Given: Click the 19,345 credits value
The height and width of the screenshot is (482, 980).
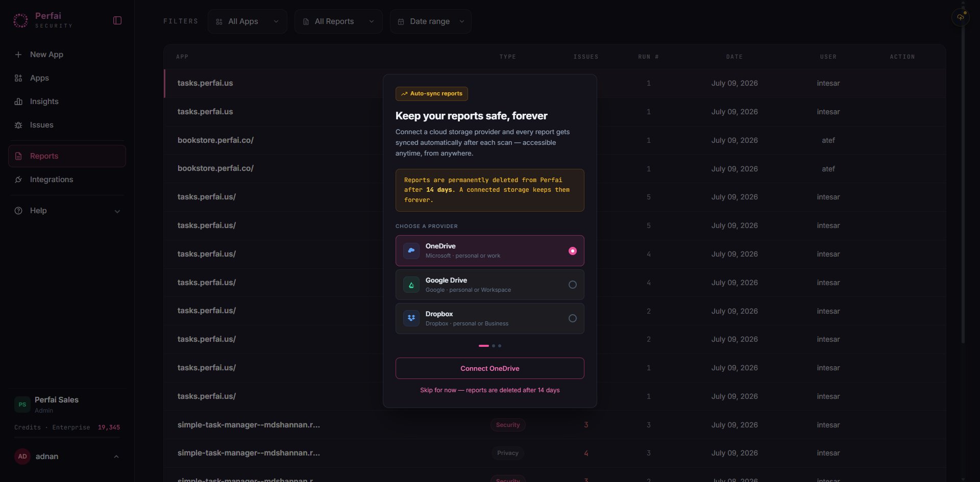Looking at the screenshot, I should pyautogui.click(x=109, y=427).
